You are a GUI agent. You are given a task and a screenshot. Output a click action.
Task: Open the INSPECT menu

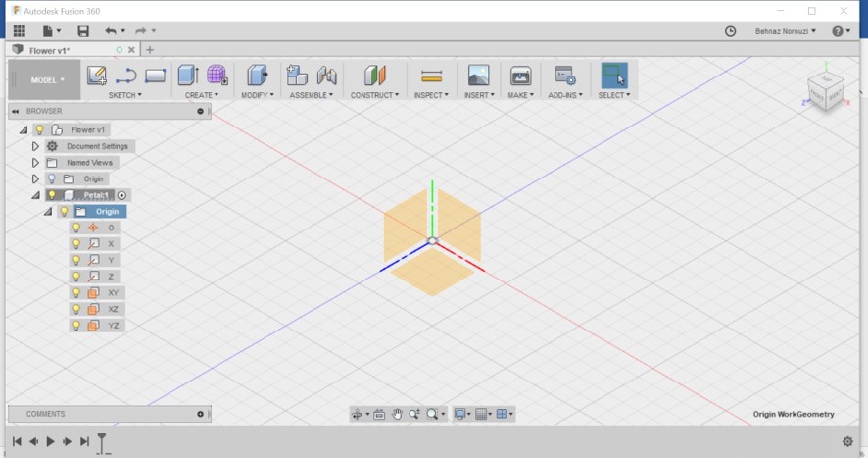tap(431, 95)
